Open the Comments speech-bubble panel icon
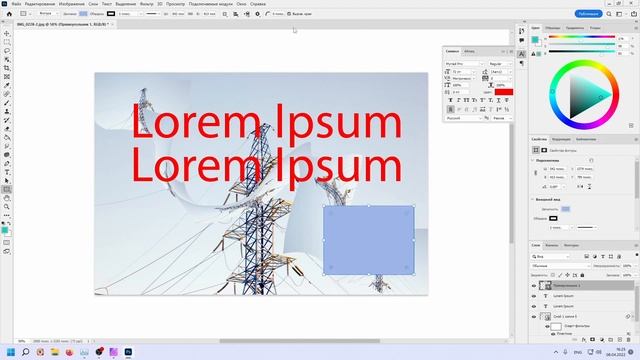The width and height of the screenshot is (640, 360). coord(522,40)
